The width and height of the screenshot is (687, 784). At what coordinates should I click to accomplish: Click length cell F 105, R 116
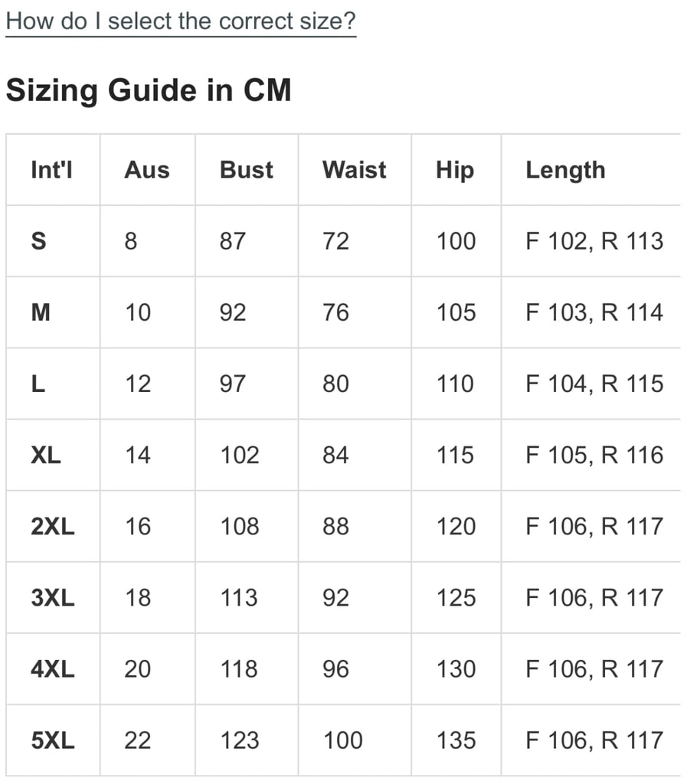[594, 455]
